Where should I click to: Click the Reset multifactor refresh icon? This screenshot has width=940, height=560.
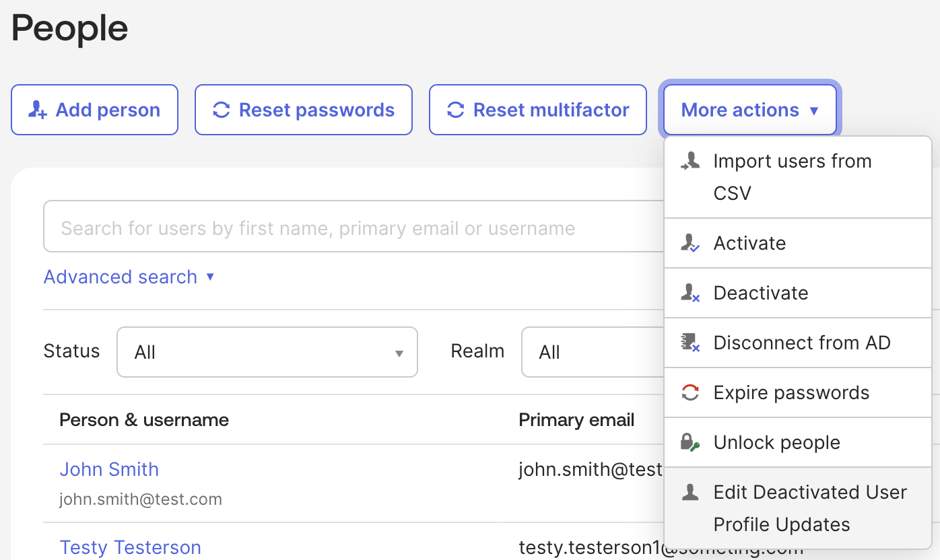click(x=456, y=110)
